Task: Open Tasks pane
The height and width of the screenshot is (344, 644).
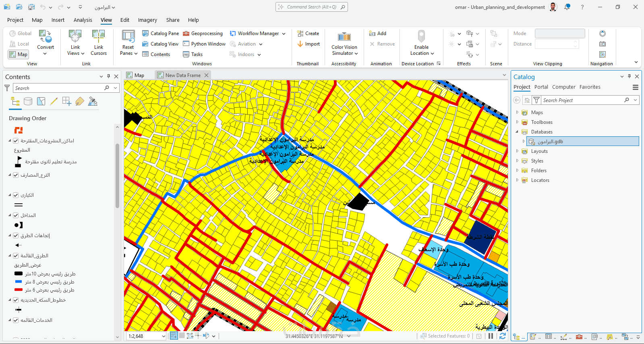Action: pyautogui.click(x=193, y=54)
